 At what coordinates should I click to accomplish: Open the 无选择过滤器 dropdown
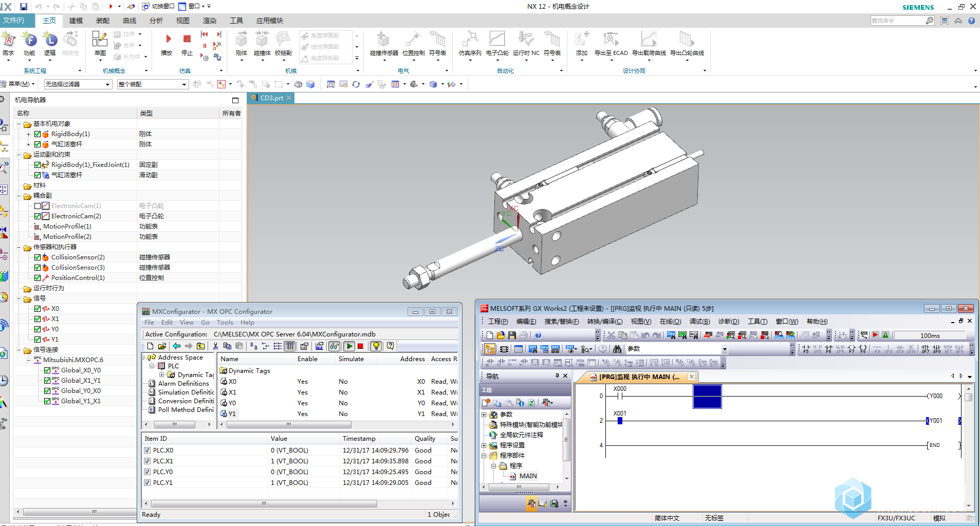tap(78, 84)
